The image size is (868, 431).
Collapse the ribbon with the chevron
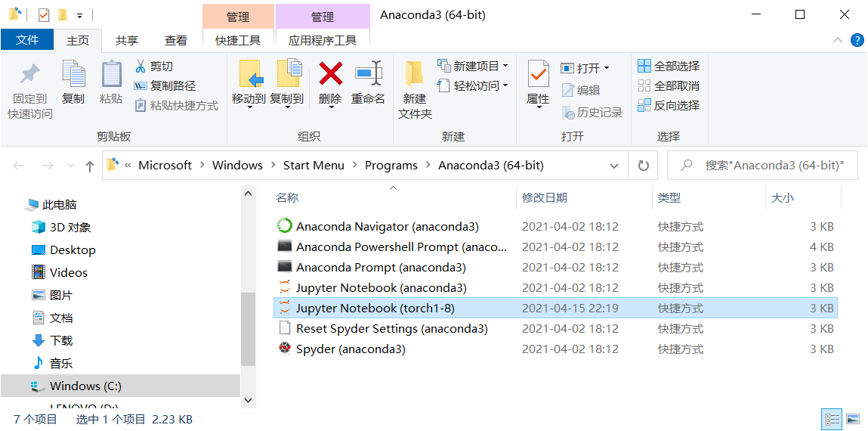click(x=838, y=40)
